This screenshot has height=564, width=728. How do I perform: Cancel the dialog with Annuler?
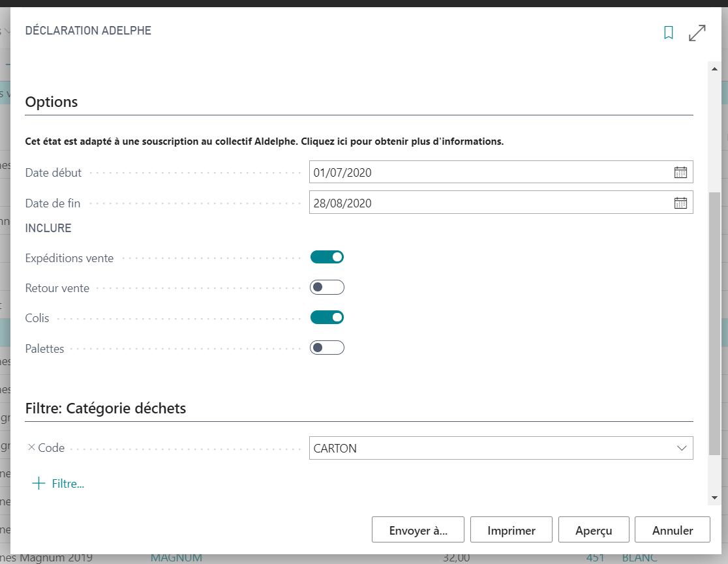[672, 530]
